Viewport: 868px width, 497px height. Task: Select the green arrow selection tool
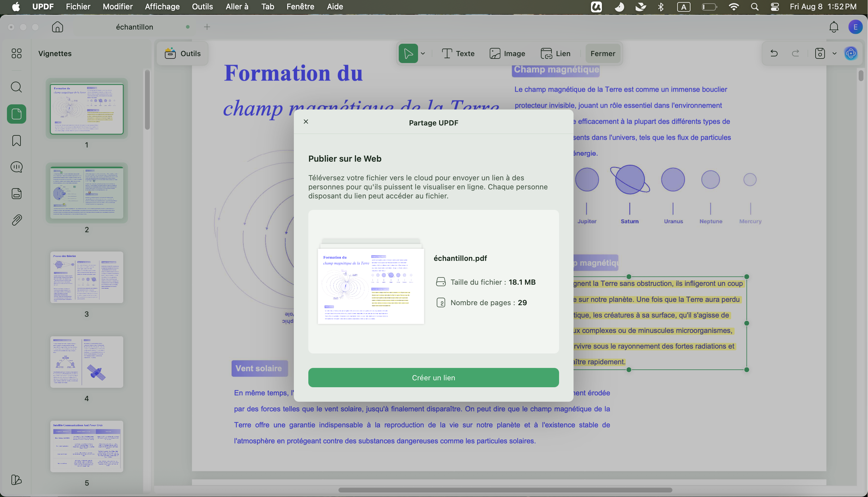pyautogui.click(x=408, y=54)
